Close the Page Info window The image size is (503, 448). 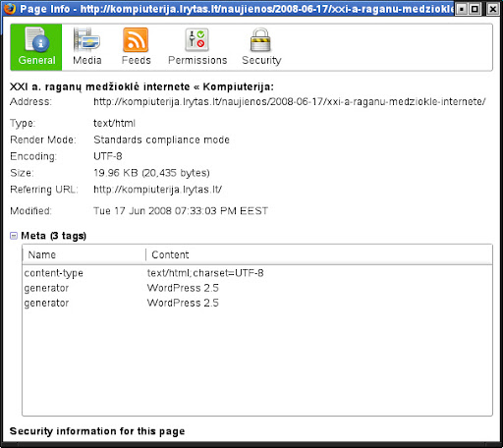click(492, 9)
